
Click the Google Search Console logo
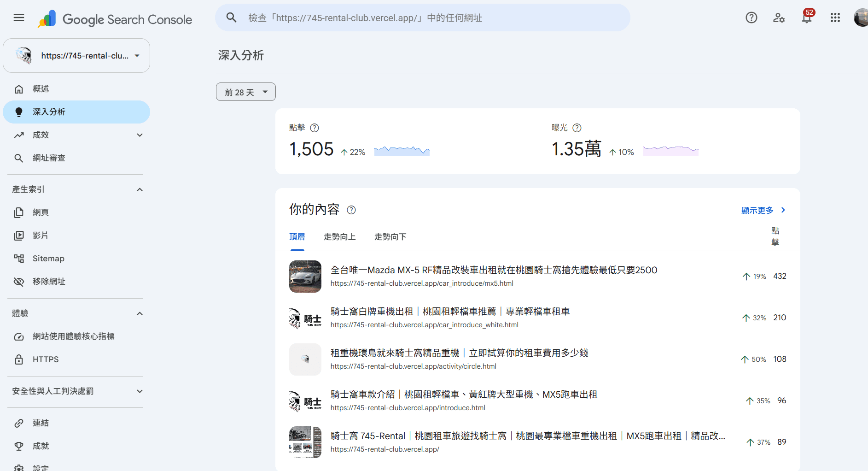tap(115, 19)
